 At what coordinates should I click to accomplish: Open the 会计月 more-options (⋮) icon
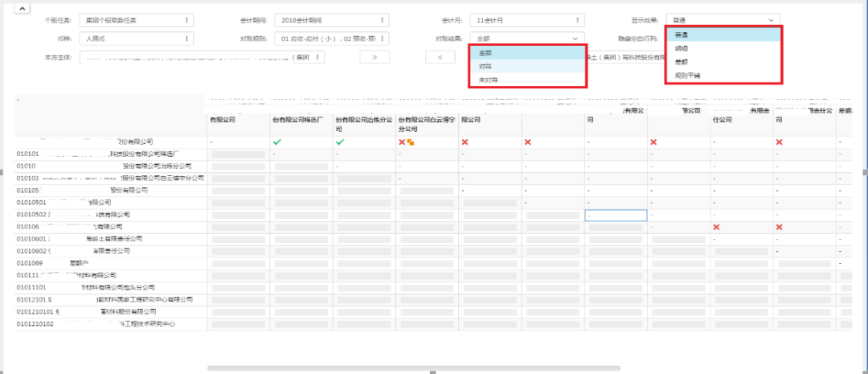[577, 20]
